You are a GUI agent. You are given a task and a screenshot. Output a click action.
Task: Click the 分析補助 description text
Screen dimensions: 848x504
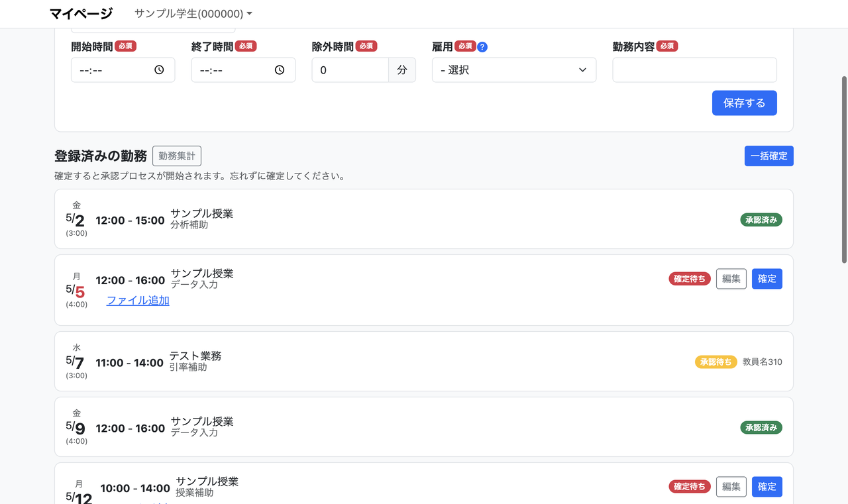pos(189,225)
